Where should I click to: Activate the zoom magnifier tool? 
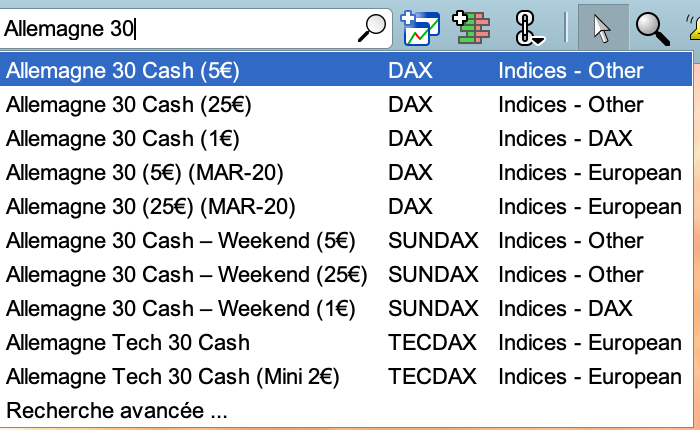pyautogui.click(x=653, y=29)
